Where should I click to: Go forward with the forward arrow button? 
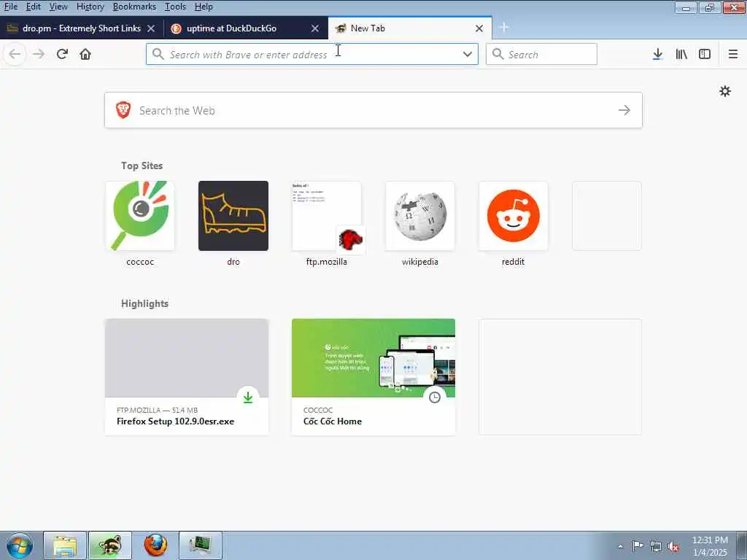(x=39, y=54)
